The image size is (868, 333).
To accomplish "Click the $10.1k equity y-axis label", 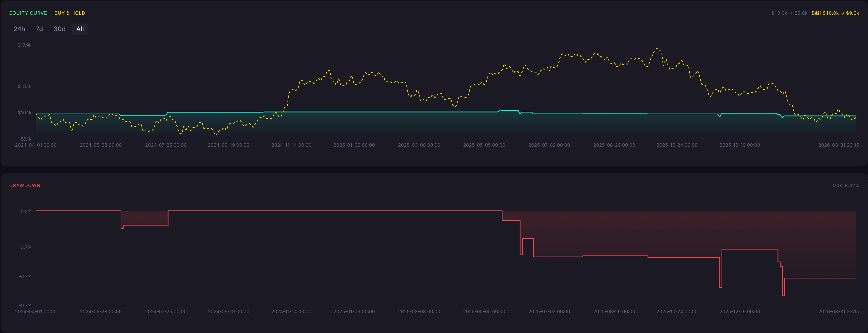I will (24, 112).
